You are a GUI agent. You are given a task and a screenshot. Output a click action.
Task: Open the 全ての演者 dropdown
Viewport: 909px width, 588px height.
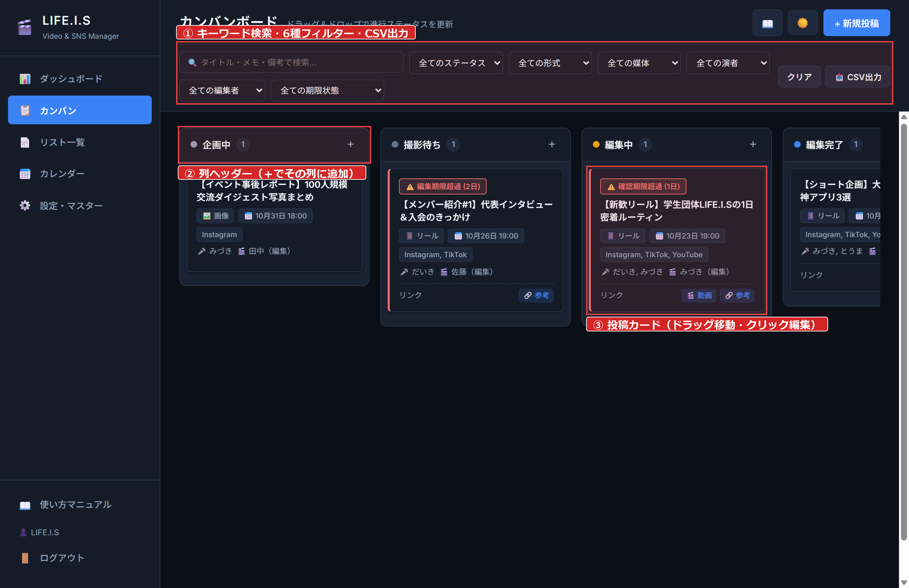(x=728, y=63)
